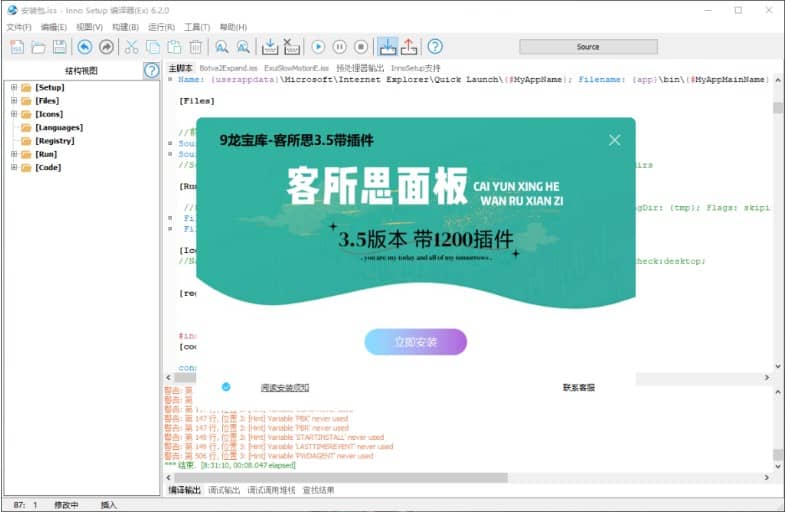This screenshot has height=512, width=785.
Task: Click the New script file icon
Action: tap(17, 47)
